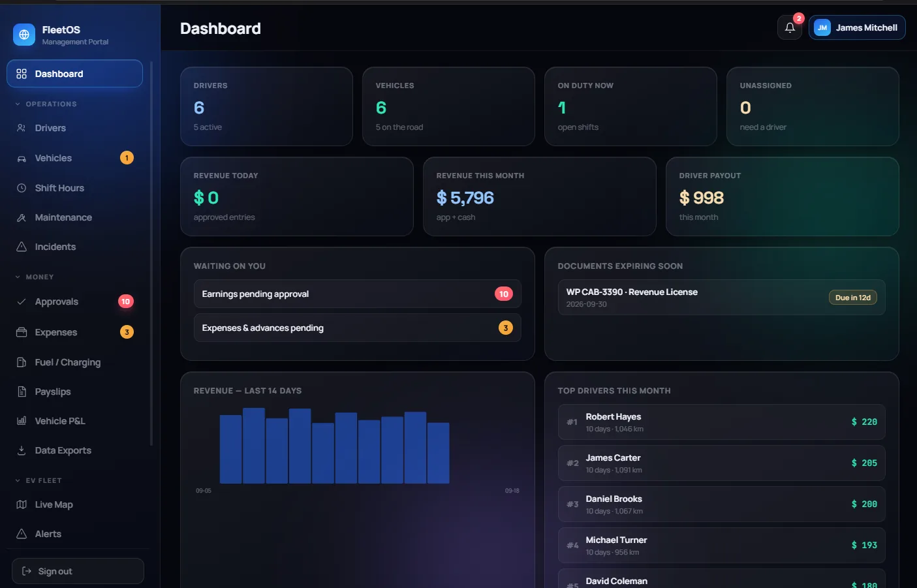Viewport: 917px width, 588px height.
Task: Click the Live Map icon
Action: point(22,504)
